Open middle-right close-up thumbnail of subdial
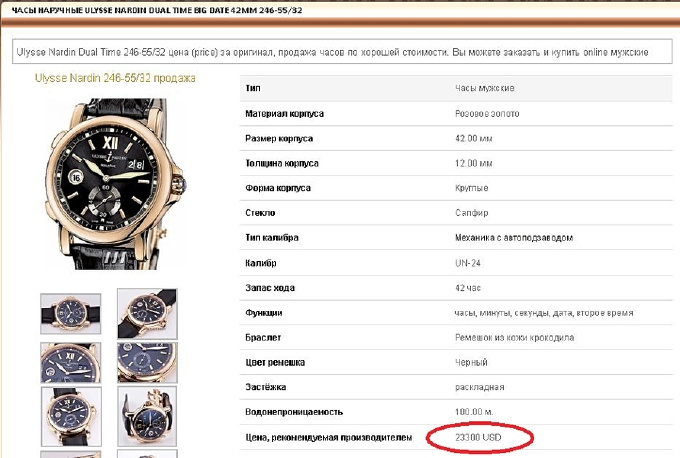The image size is (680, 458). click(147, 361)
